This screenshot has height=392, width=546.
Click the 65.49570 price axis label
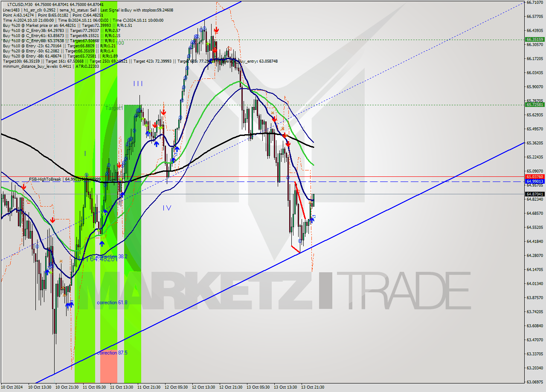pos(535,129)
